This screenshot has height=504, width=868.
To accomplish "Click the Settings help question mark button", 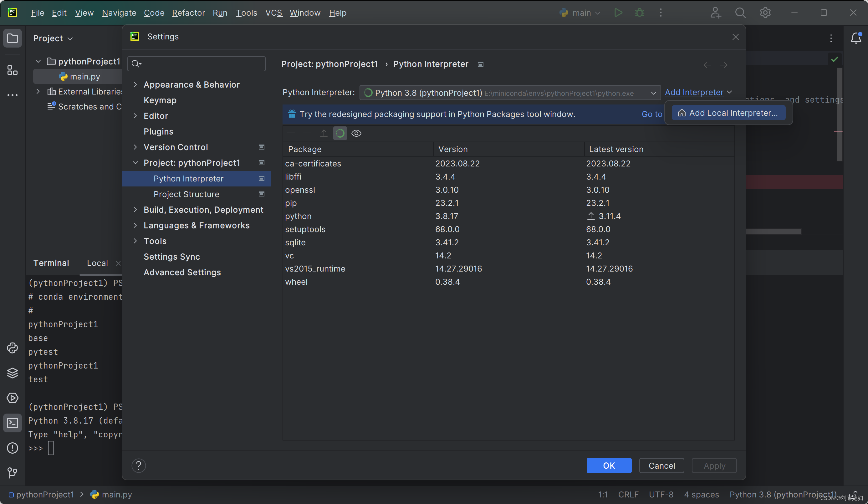I will pyautogui.click(x=139, y=466).
